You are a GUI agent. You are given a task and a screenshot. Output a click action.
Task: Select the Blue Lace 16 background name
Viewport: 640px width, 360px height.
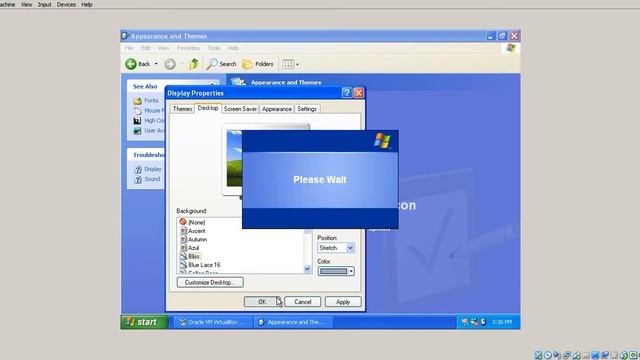(204, 265)
